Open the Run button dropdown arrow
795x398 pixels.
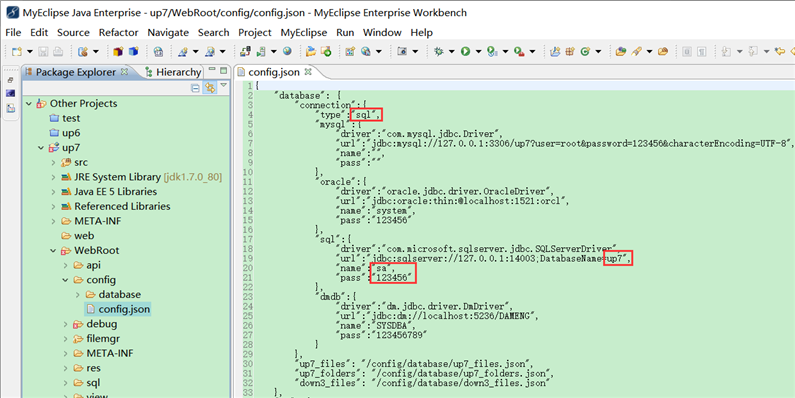(479, 51)
